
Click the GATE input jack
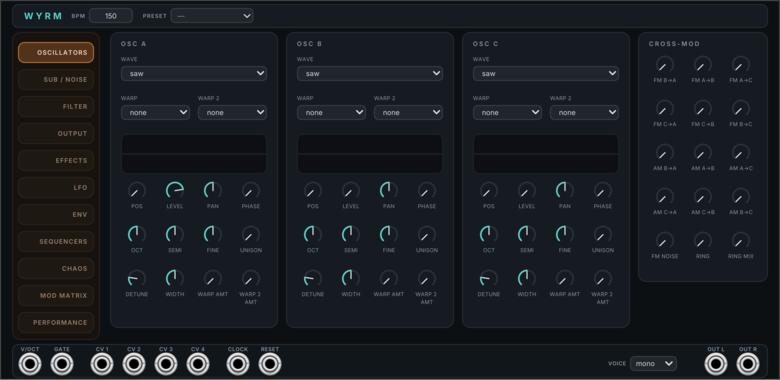pos(62,364)
